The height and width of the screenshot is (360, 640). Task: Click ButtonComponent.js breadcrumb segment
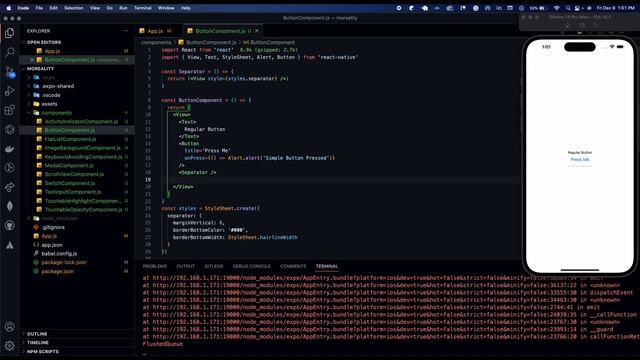211,42
